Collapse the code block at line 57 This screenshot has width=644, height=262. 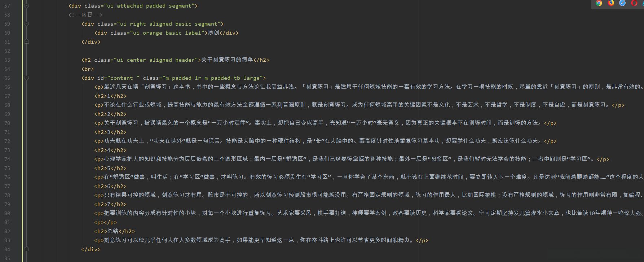pyautogui.click(x=27, y=6)
